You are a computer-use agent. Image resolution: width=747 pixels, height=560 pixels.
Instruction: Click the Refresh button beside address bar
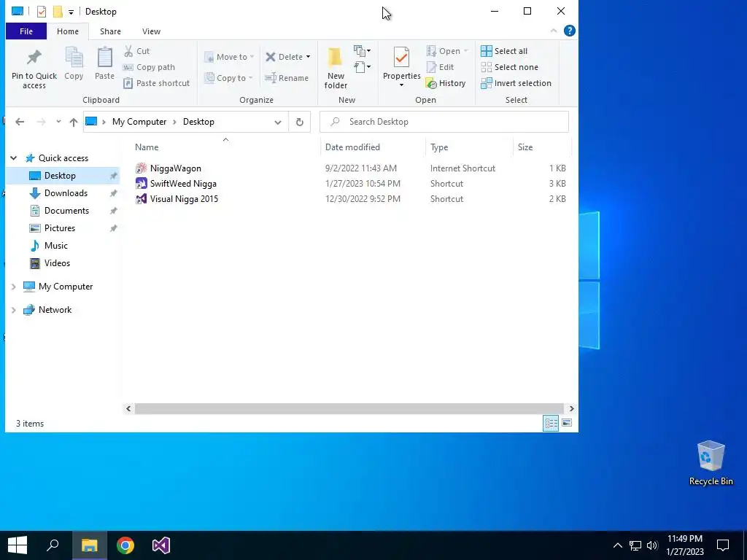300,122
